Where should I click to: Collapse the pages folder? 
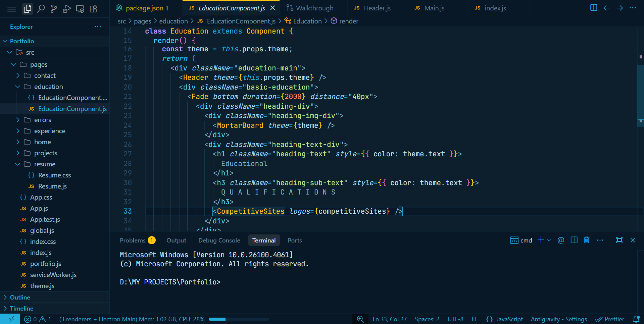pyautogui.click(x=13, y=64)
